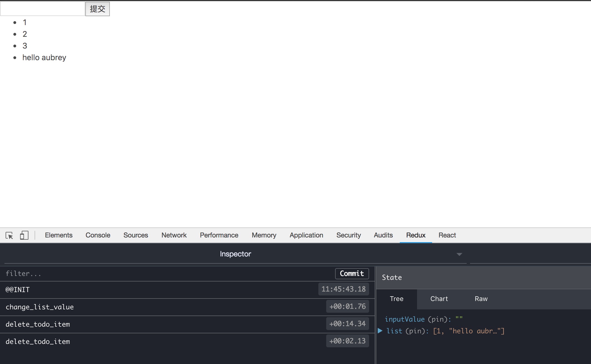Switch to the Application tab

pos(306,235)
